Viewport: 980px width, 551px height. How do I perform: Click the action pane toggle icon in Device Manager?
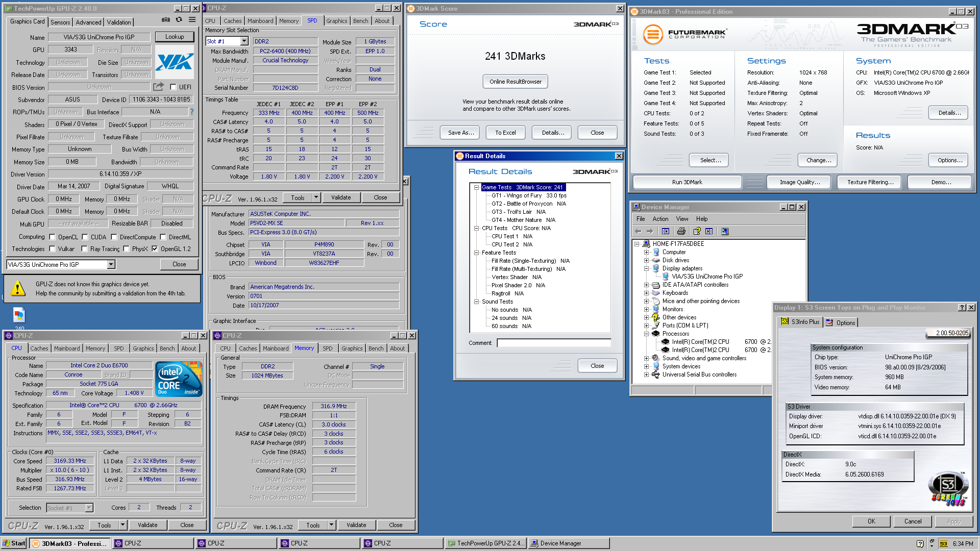(709, 231)
